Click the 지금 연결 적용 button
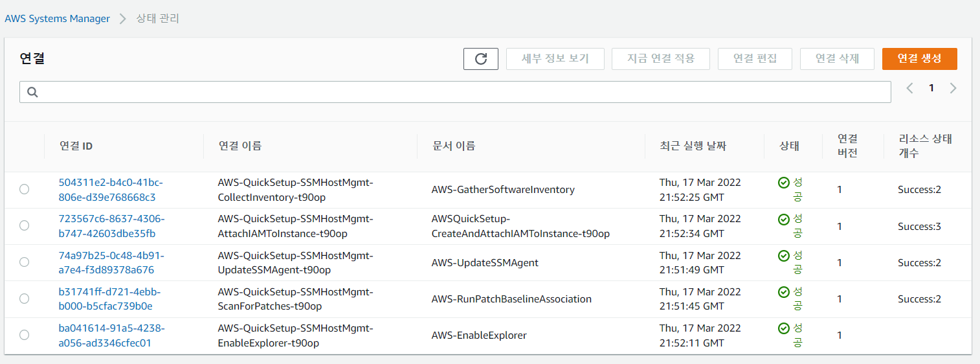The width and height of the screenshot is (980, 364). point(661,59)
